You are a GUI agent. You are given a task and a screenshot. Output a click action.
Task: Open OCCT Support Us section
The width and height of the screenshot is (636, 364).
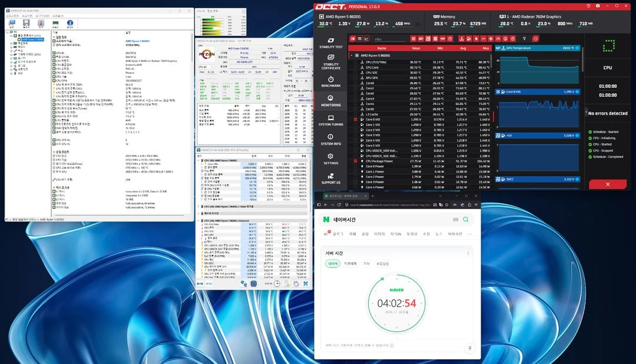(330, 178)
